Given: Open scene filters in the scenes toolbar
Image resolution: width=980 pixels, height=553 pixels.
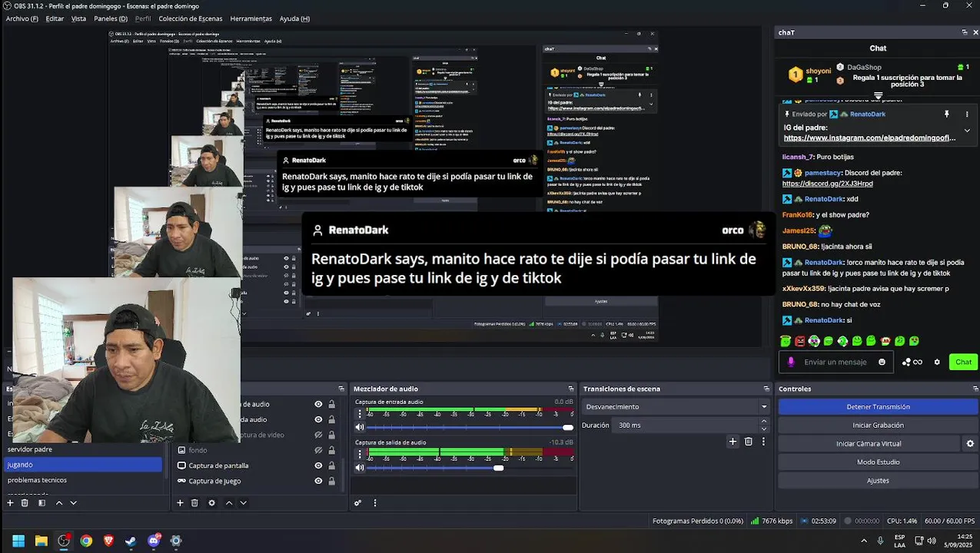Looking at the screenshot, I should (42, 503).
